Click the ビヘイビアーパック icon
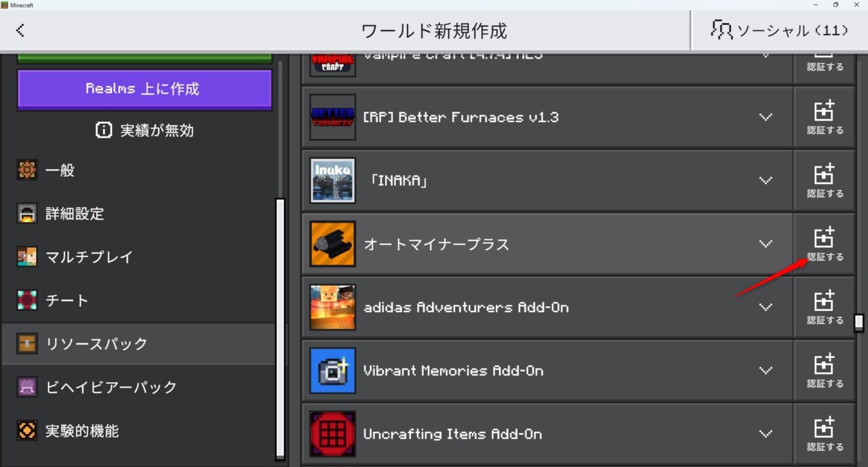 27,388
